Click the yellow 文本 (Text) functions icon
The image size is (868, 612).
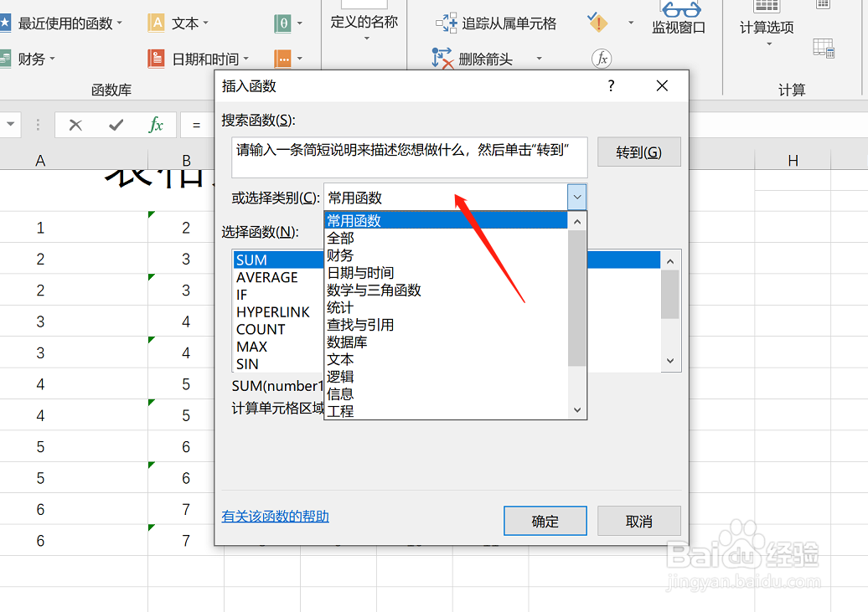pyautogui.click(x=156, y=23)
